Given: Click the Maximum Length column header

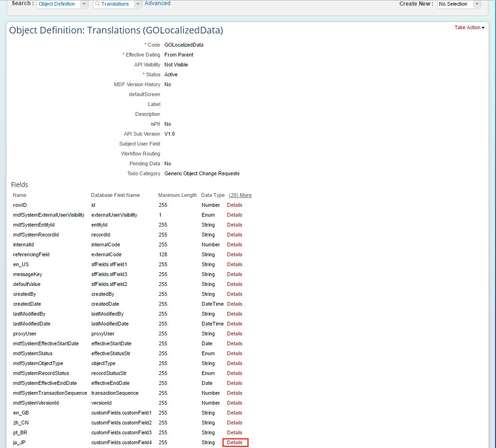Looking at the screenshot, I should [178, 195].
